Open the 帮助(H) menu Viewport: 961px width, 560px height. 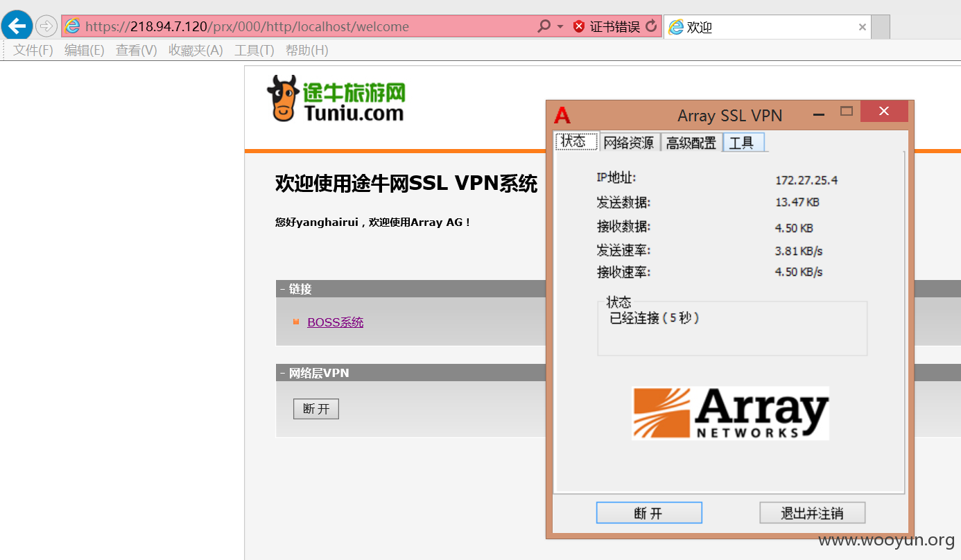tap(306, 50)
